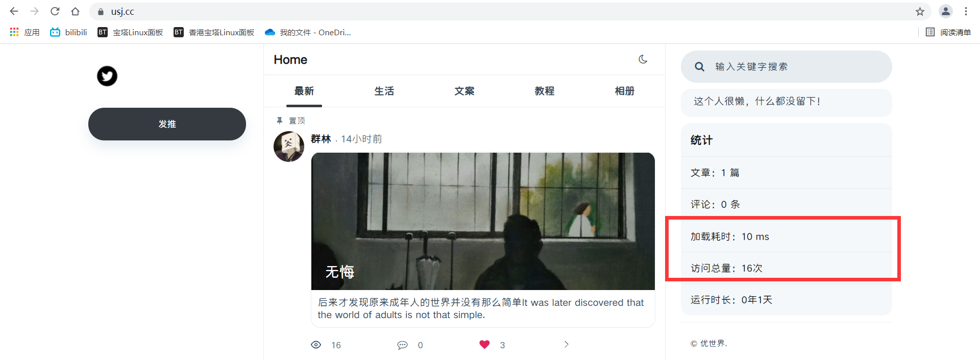Switch to the 相册 tab
This screenshot has width=980, height=360.
click(x=625, y=91)
